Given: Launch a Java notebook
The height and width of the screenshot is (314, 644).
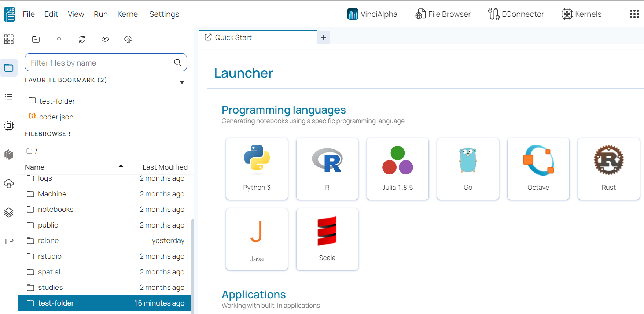Looking at the screenshot, I should (257, 239).
